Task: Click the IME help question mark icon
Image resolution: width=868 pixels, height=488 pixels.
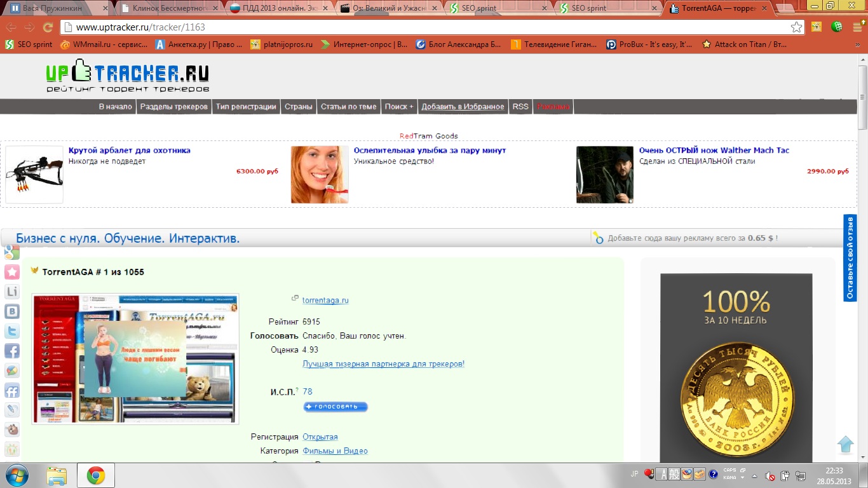Action: click(x=714, y=474)
